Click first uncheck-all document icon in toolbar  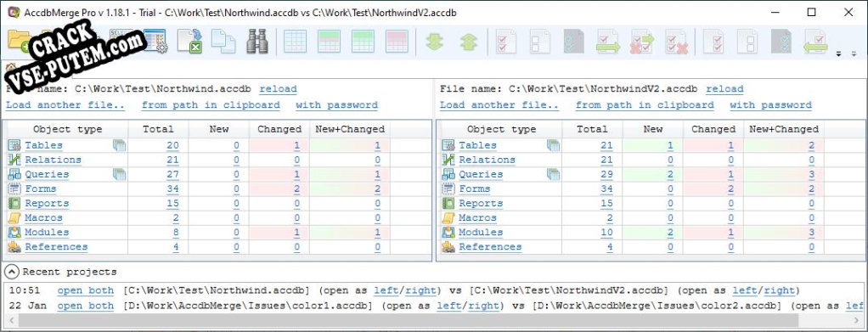539,42
